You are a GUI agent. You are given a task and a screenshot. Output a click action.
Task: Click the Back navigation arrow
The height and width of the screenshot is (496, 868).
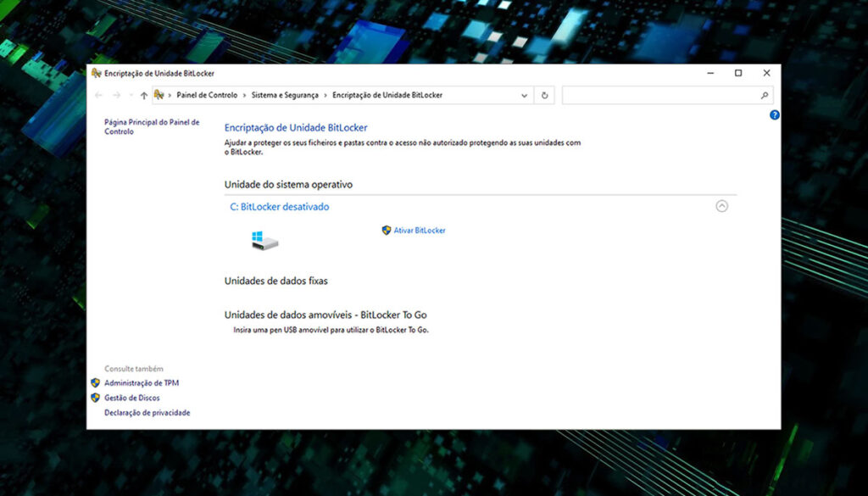[x=99, y=95]
